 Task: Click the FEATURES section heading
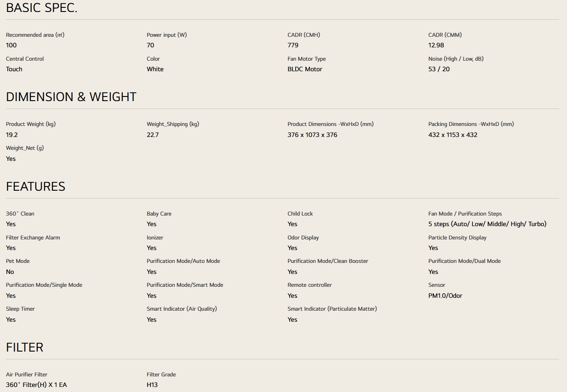pos(35,187)
